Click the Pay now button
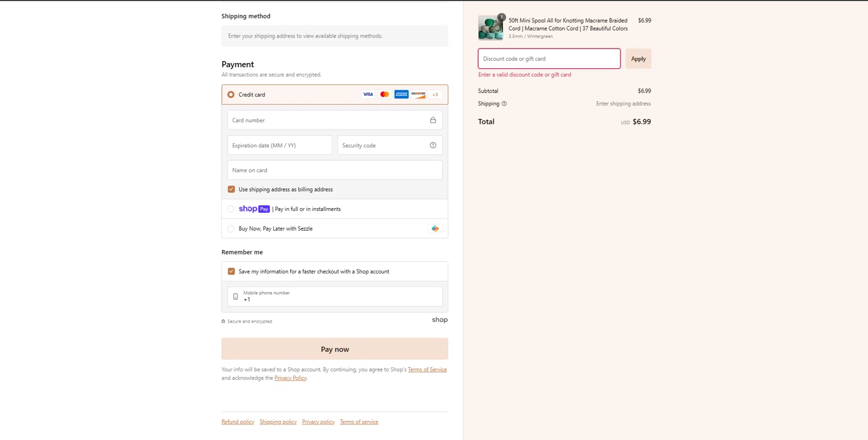 point(334,349)
